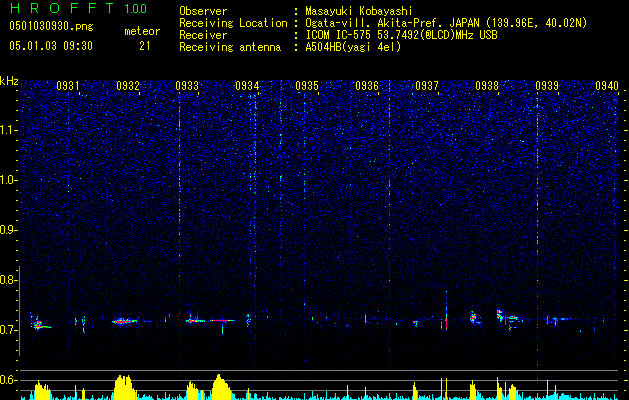
Task: Click the 0.8 kHz axis label
Action: coord(9,280)
